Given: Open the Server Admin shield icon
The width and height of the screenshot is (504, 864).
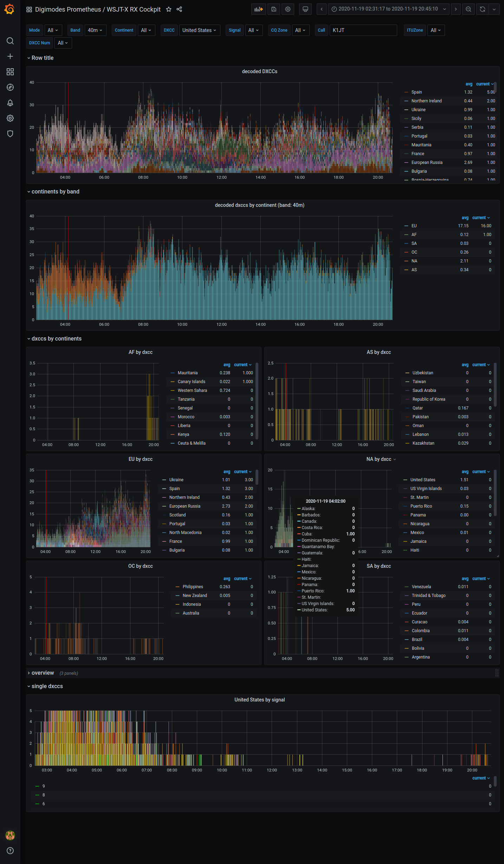Looking at the screenshot, I should point(10,134).
